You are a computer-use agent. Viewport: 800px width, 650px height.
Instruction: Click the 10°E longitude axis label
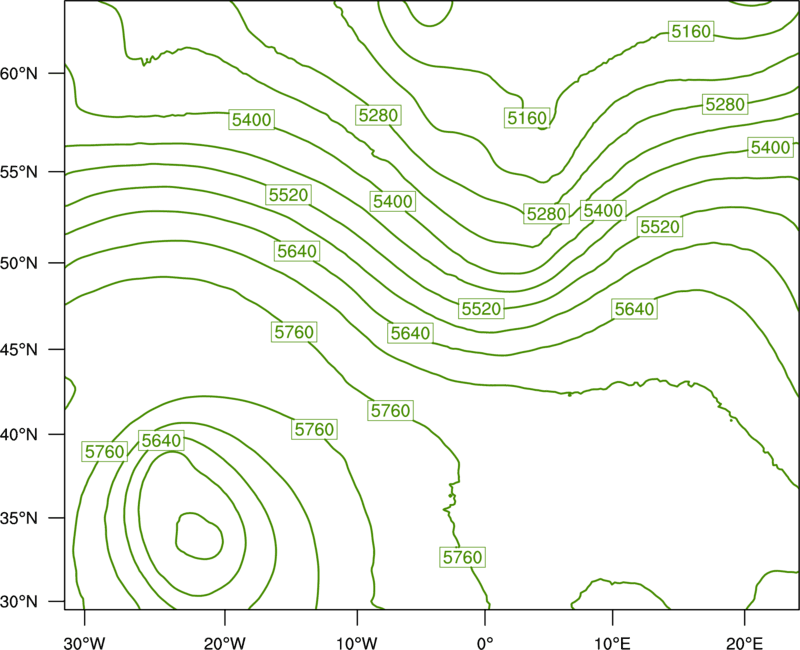(x=612, y=643)
